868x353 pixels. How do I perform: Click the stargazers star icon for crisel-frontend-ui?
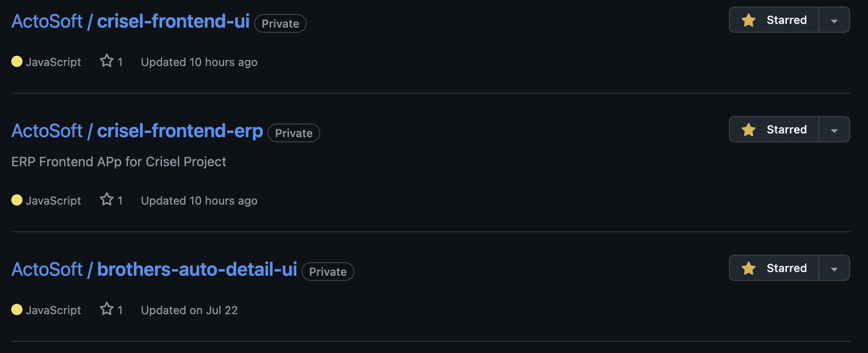click(107, 61)
